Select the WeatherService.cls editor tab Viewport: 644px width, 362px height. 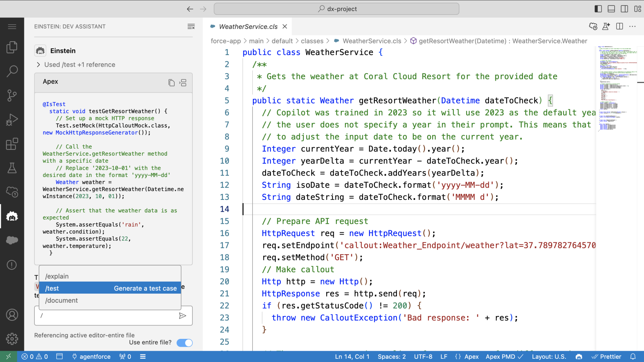point(248,26)
